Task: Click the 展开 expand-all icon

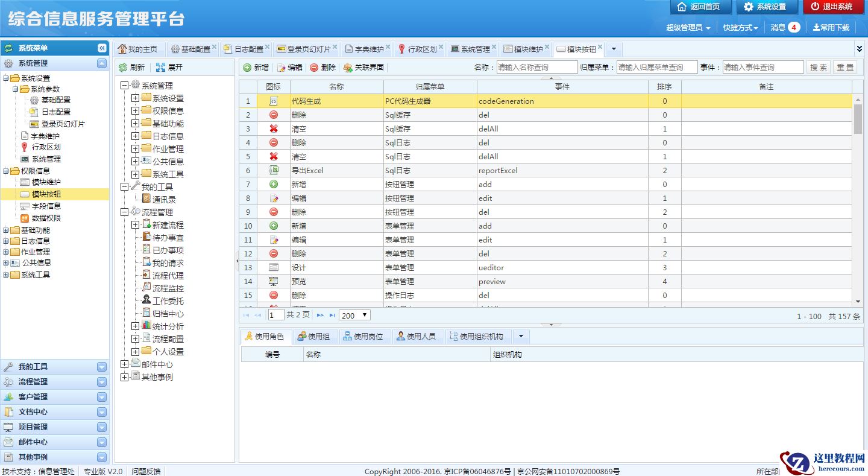Action: point(160,68)
